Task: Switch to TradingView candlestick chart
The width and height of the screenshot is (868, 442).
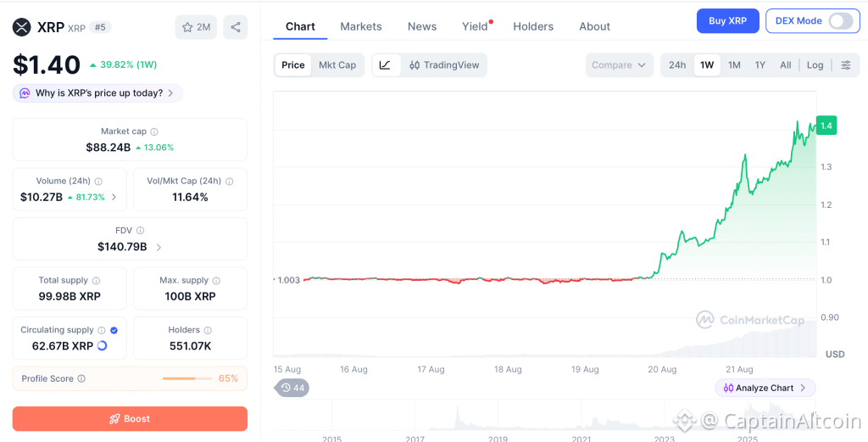Action: [444, 64]
